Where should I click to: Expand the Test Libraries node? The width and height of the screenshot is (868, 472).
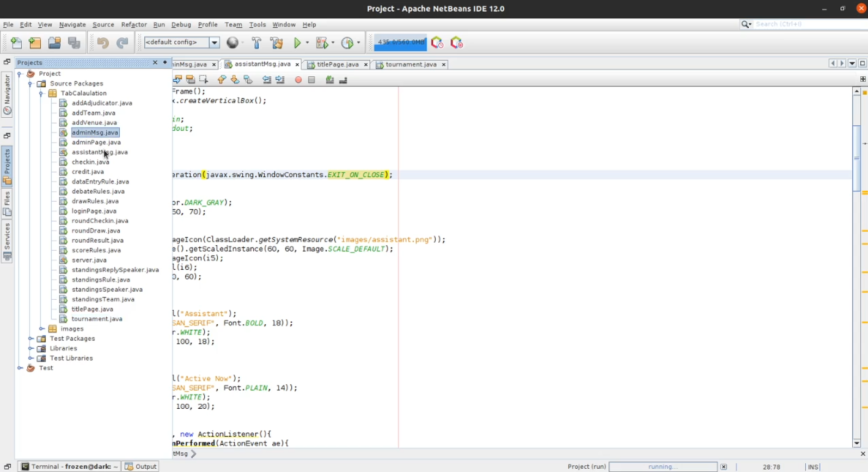31,358
